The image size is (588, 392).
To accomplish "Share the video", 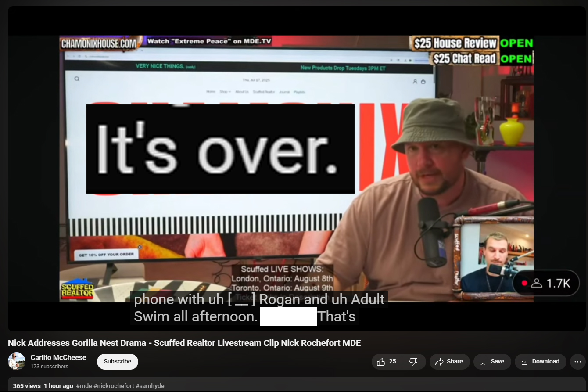I will [x=449, y=362].
